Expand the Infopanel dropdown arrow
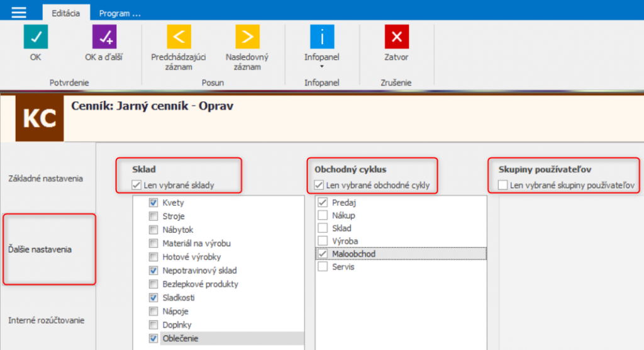Image resolution: width=644 pixels, height=350 pixels. pos(322,67)
